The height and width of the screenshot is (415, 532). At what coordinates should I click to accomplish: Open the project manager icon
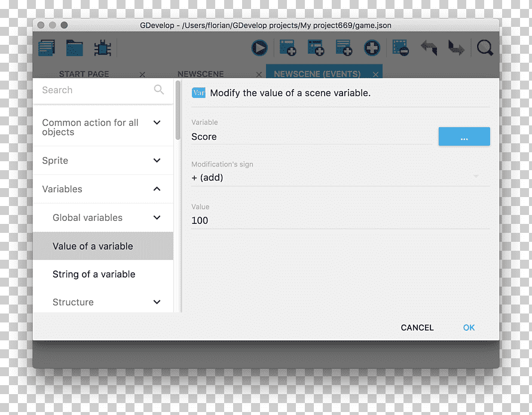47,48
